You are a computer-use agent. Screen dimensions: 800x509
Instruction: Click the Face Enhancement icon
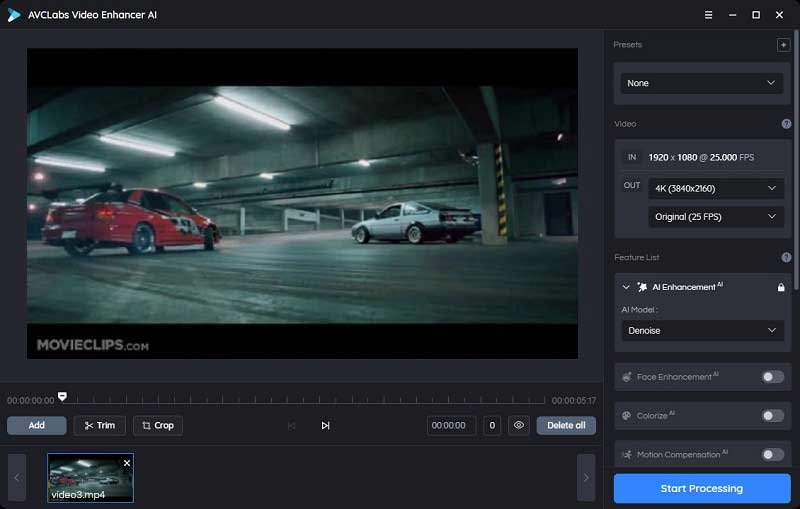[x=627, y=377]
